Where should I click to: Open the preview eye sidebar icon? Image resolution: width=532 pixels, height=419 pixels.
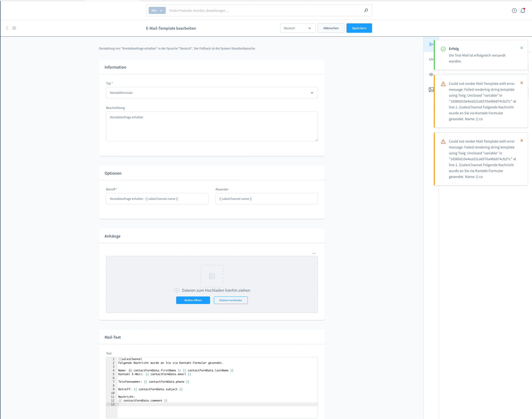point(431,74)
